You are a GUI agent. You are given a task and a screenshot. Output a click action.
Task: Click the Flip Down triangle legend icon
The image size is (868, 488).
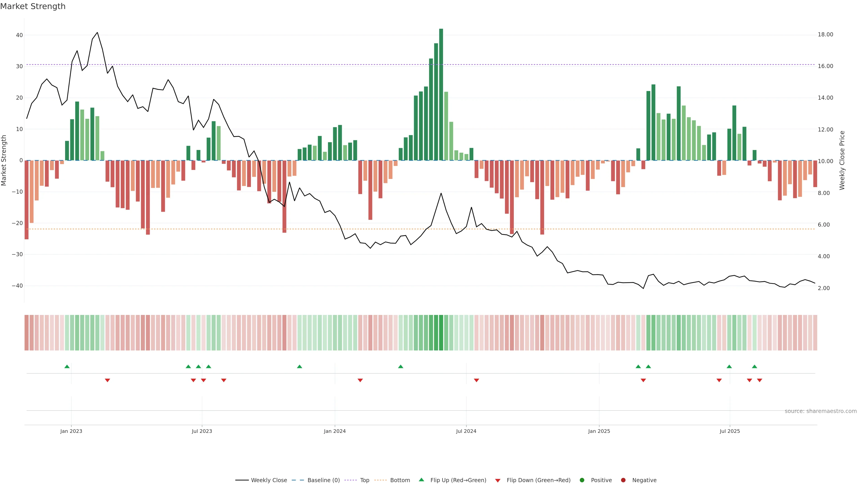click(498, 481)
